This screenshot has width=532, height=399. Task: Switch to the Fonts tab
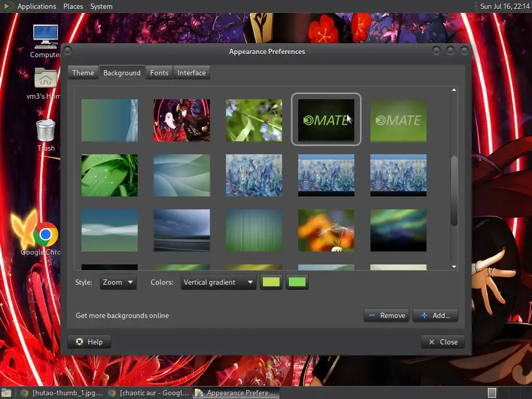[159, 73]
